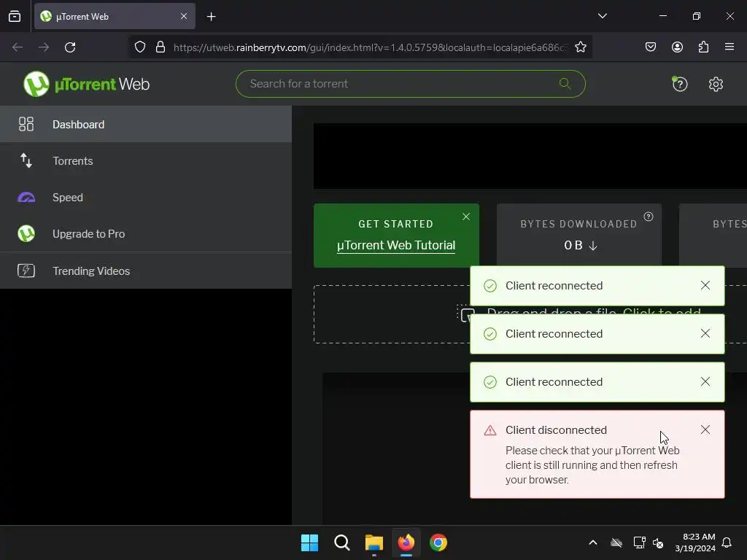This screenshot has width=747, height=560.
Task: Close the µTorrent Web tab
Action: pos(184,16)
